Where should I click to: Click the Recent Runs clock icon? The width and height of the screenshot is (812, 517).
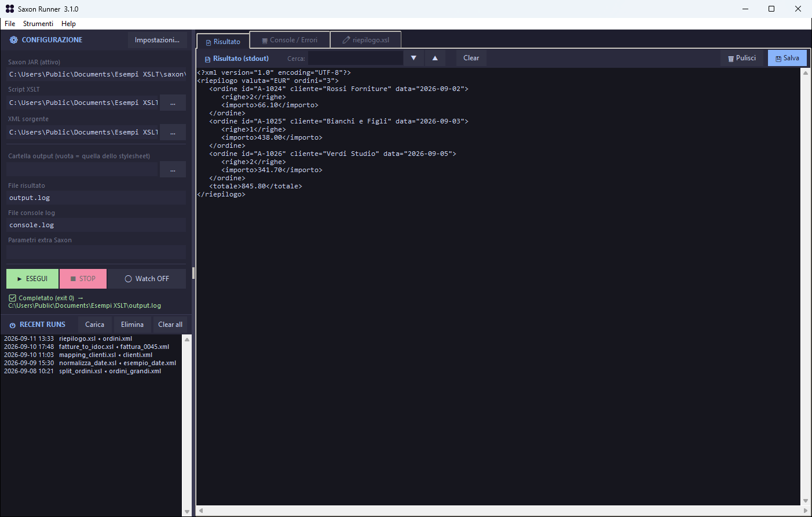12,325
